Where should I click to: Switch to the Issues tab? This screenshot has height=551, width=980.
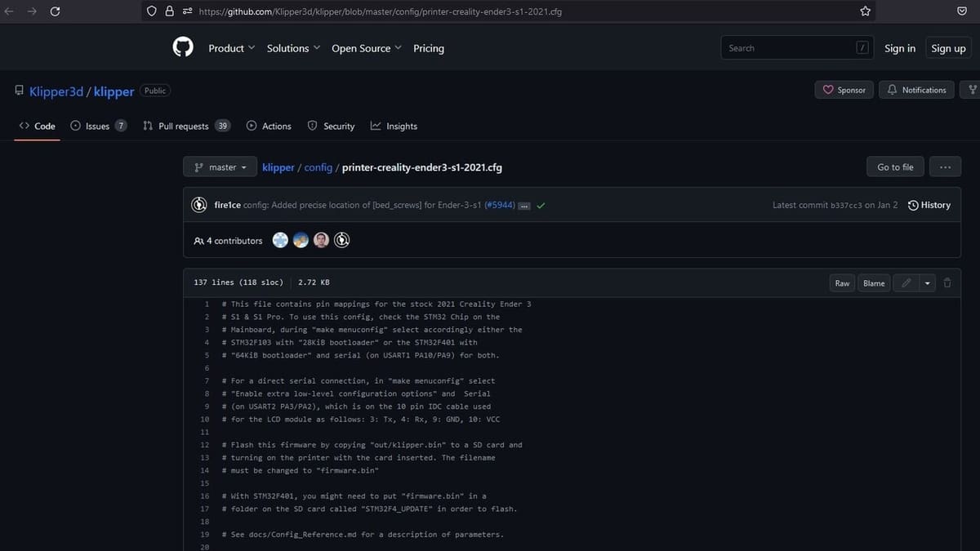pyautogui.click(x=98, y=126)
